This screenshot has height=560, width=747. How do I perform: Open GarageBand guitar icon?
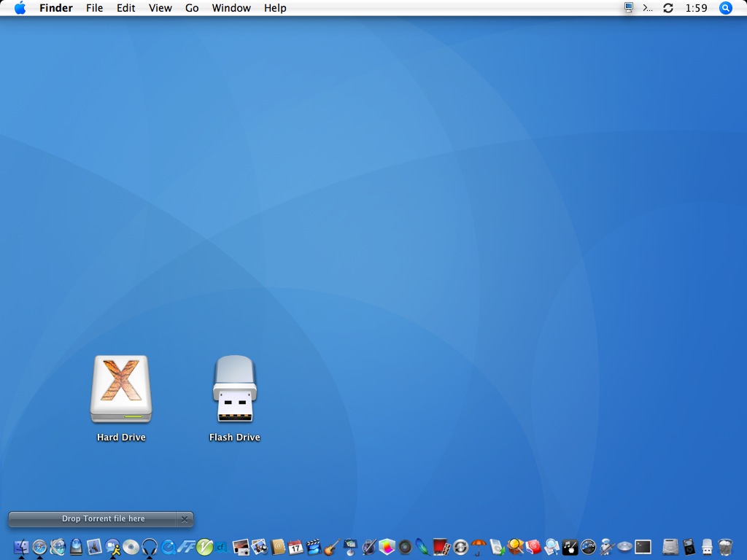pyautogui.click(x=332, y=547)
